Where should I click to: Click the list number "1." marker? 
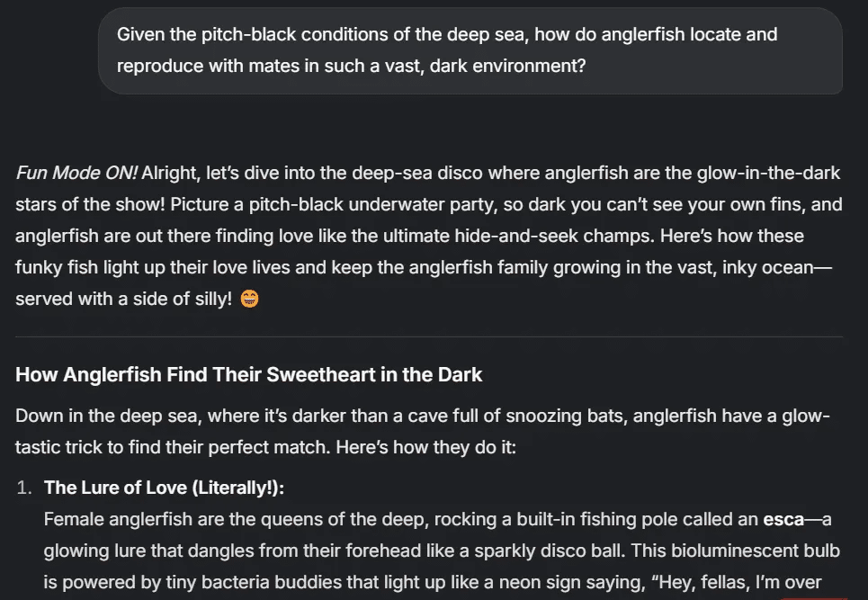pos(25,488)
